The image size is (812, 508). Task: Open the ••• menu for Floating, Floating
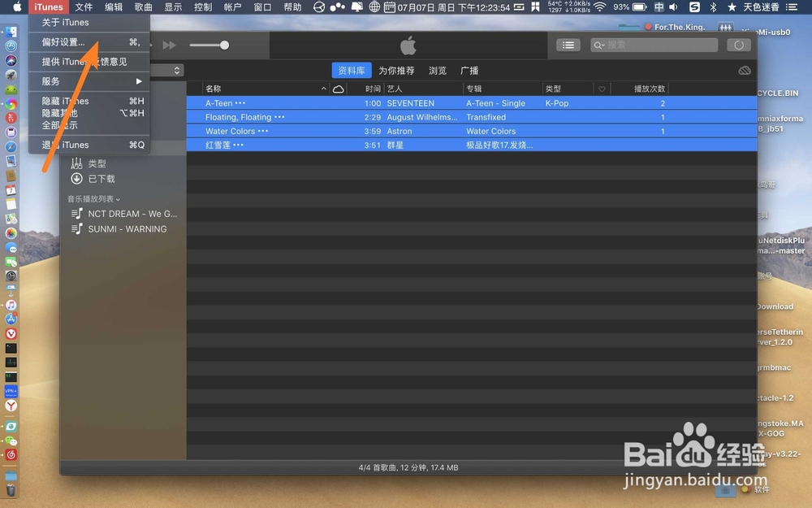(x=279, y=117)
